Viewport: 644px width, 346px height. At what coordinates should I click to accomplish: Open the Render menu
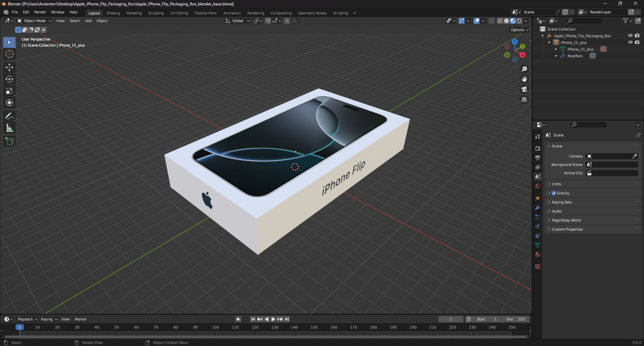pyautogui.click(x=40, y=12)
